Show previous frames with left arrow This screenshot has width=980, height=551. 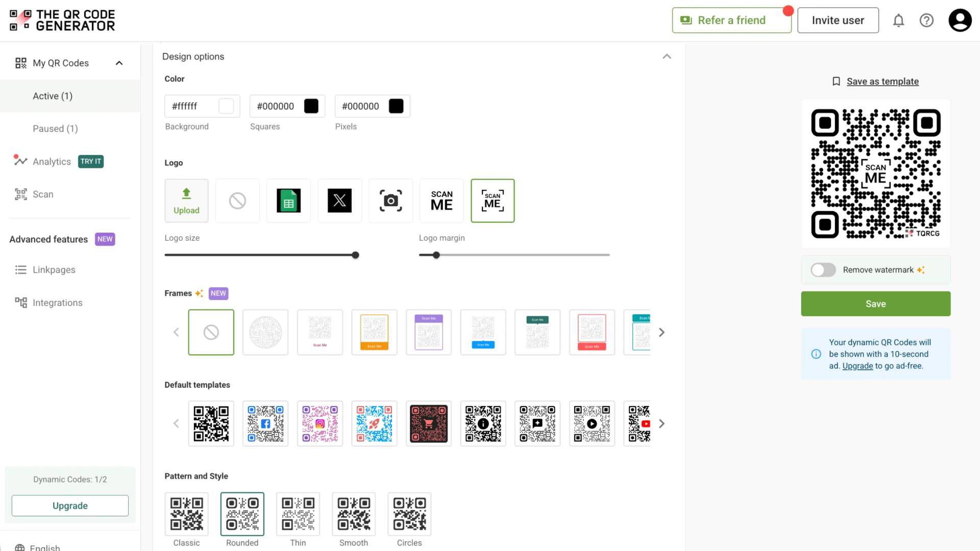point(176,332)
